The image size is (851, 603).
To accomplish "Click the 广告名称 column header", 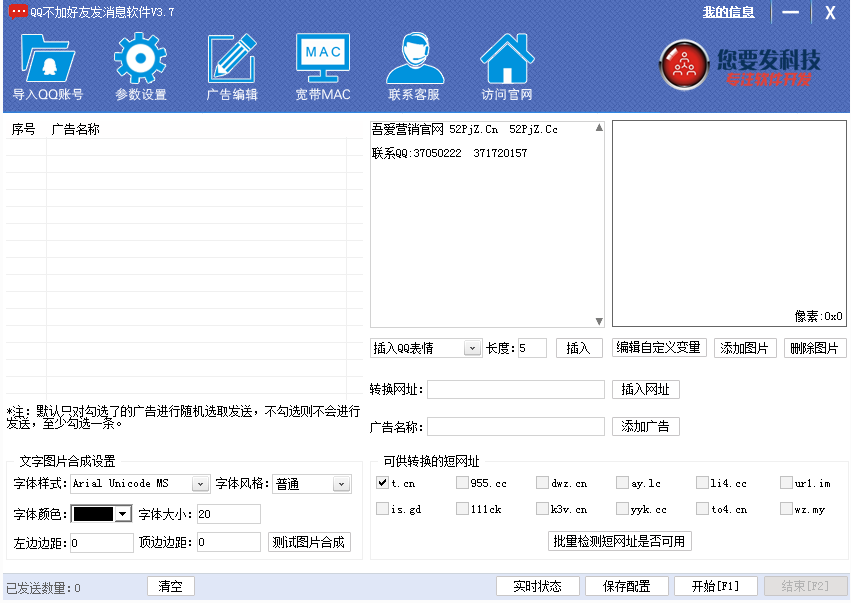I will (76, 129).
